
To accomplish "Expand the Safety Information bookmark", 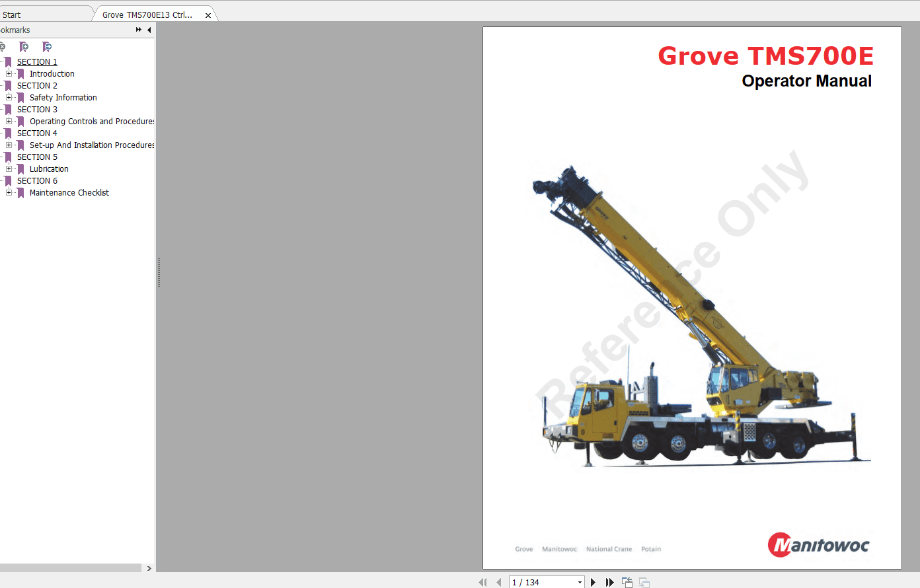I will click(x=9, y=97).
